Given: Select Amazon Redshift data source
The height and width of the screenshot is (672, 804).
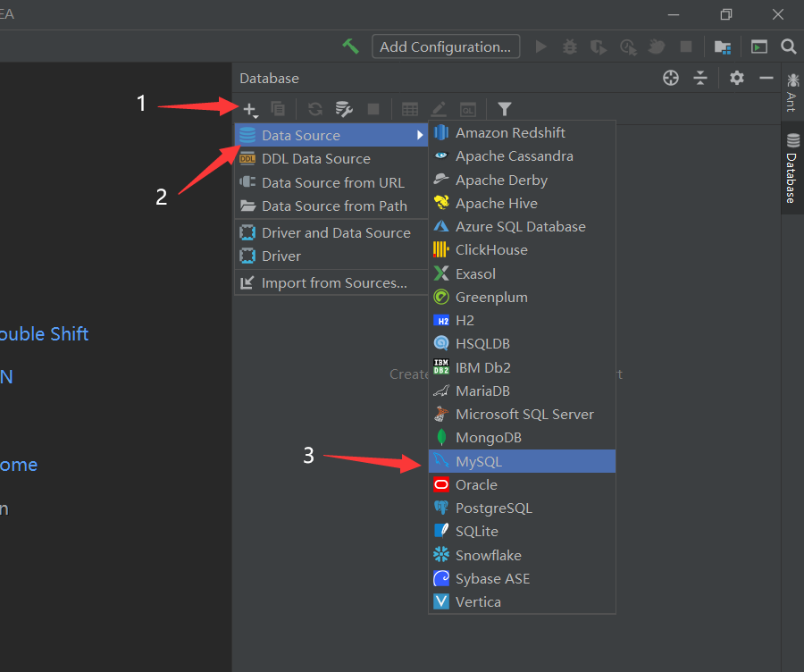Looking at the screenshot, I should (x=522, y=132).
